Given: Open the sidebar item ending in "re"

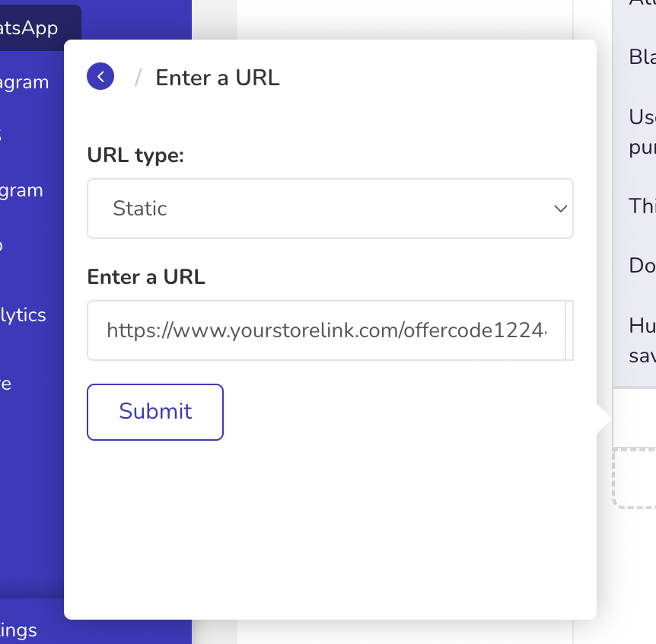Looking at the screenshot, I should coord(5,384).
